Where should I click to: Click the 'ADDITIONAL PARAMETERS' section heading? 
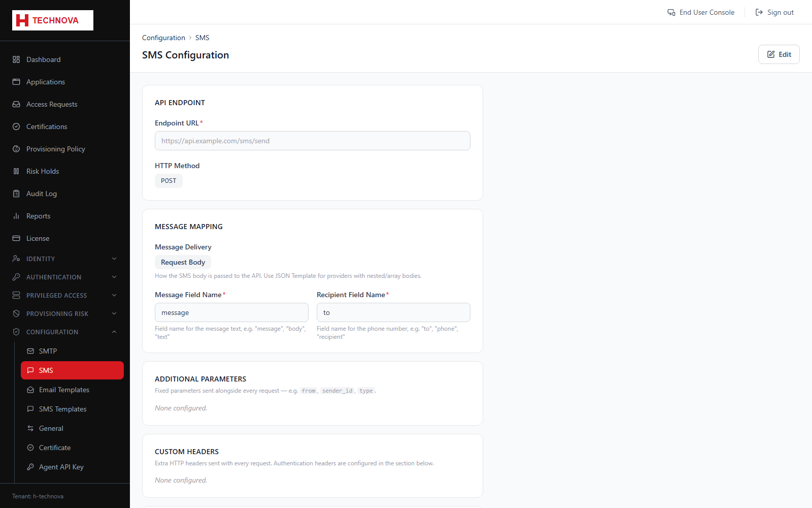pos(200,379)
